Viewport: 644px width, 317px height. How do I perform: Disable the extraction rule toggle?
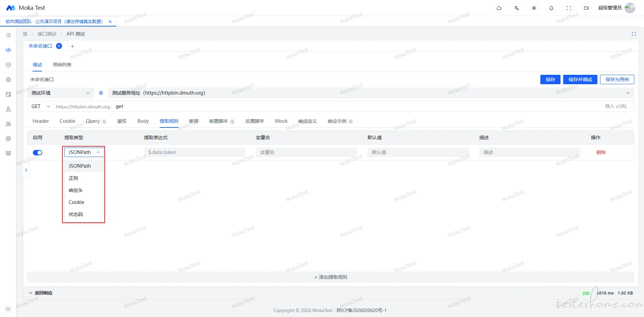click(38, 153)
